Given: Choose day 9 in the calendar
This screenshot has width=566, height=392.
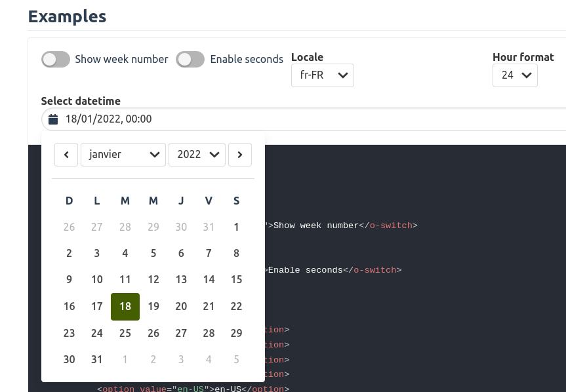Looking at the screenshot, I should (x=69, y=279).
